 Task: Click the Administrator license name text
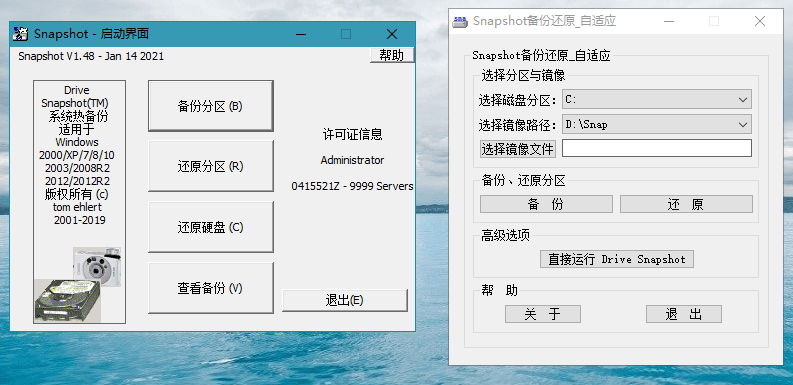click(352, 160)
